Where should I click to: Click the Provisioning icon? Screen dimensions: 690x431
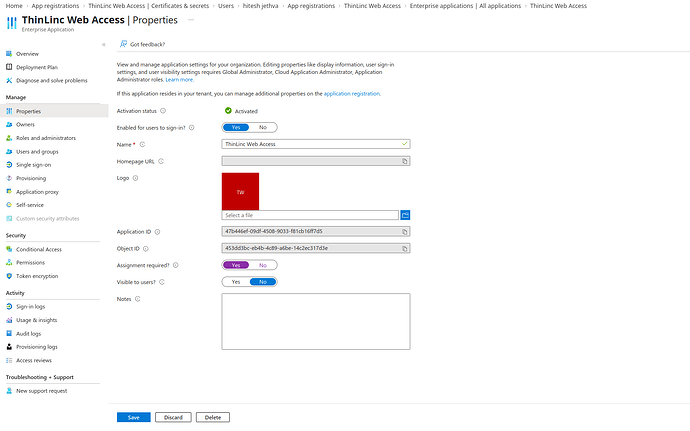click(9, 178)
